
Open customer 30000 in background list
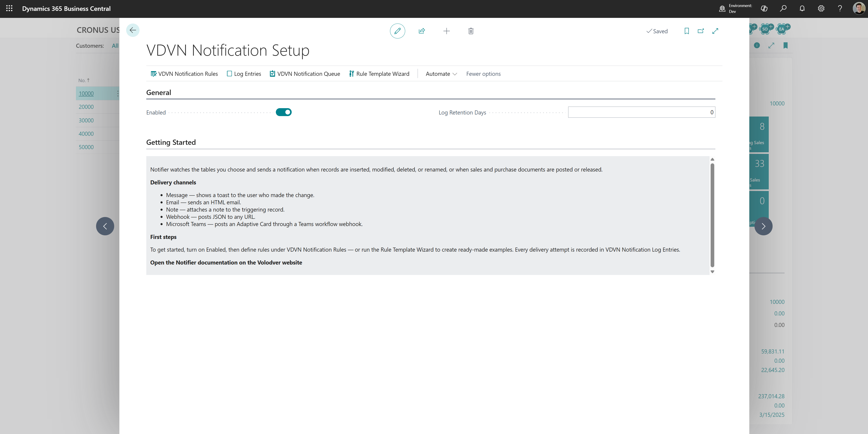(86, 120)
